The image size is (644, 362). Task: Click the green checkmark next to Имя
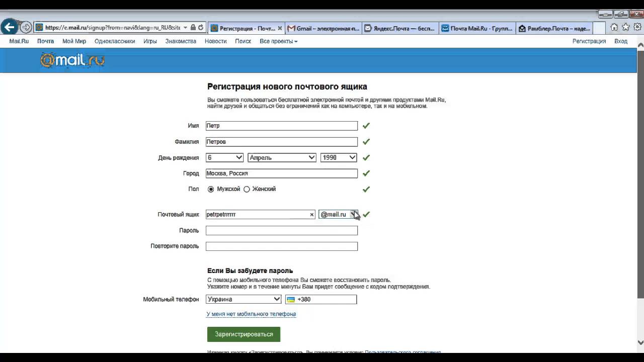click(x=366, y=126)
